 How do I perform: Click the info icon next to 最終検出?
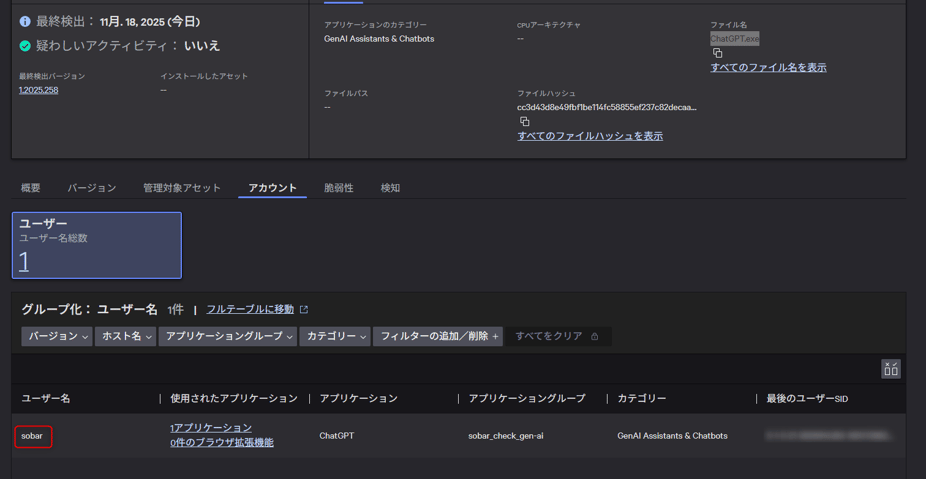[x=25, y=22]
